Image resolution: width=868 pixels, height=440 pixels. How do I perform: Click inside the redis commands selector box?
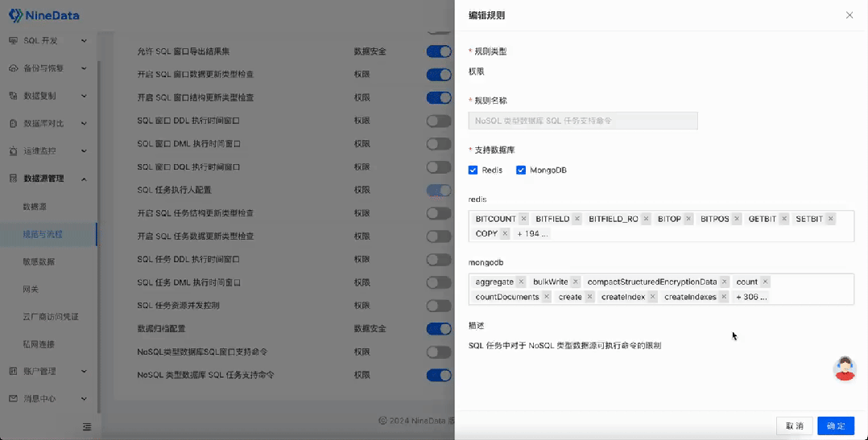661,226
